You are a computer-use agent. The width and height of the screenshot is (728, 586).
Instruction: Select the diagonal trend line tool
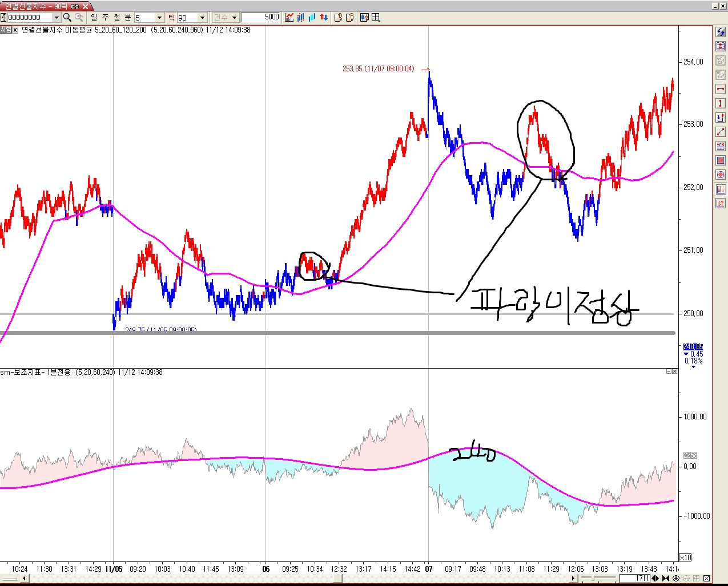click(721, 132)
